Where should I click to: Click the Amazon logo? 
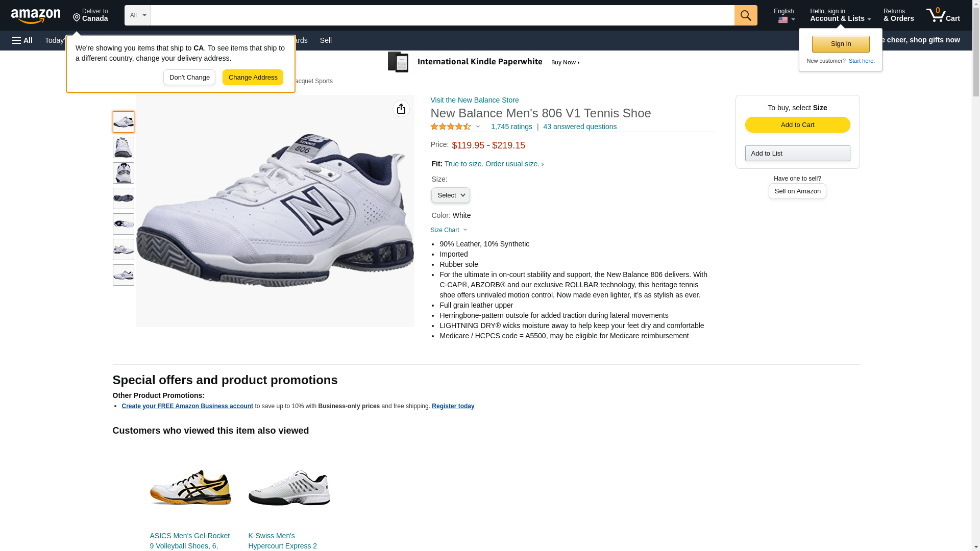point(36,16)
